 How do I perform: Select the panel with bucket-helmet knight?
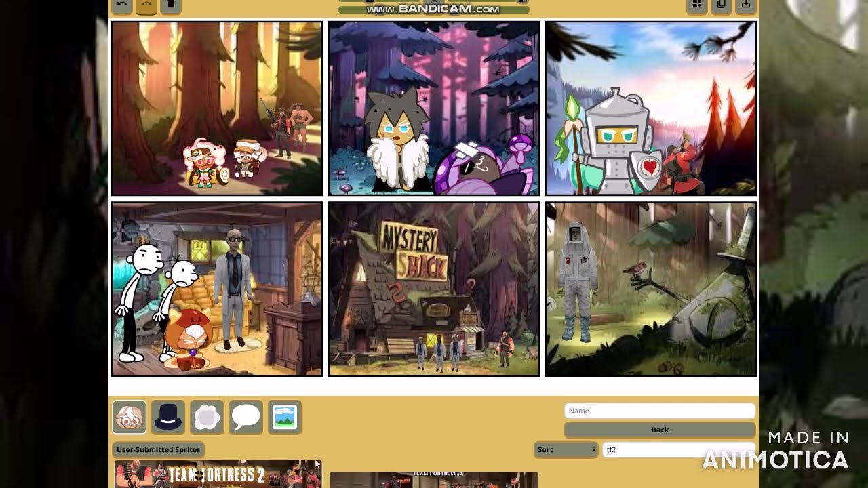point(651,108)
